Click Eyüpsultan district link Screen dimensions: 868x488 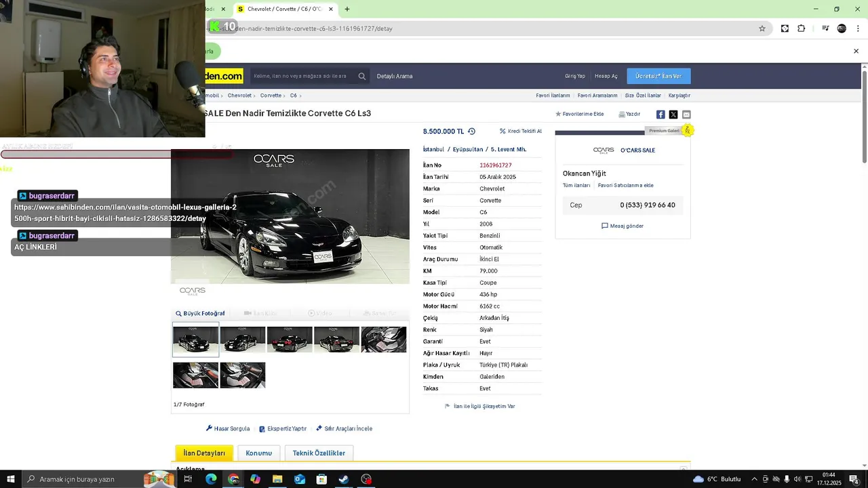pos(468,149)
